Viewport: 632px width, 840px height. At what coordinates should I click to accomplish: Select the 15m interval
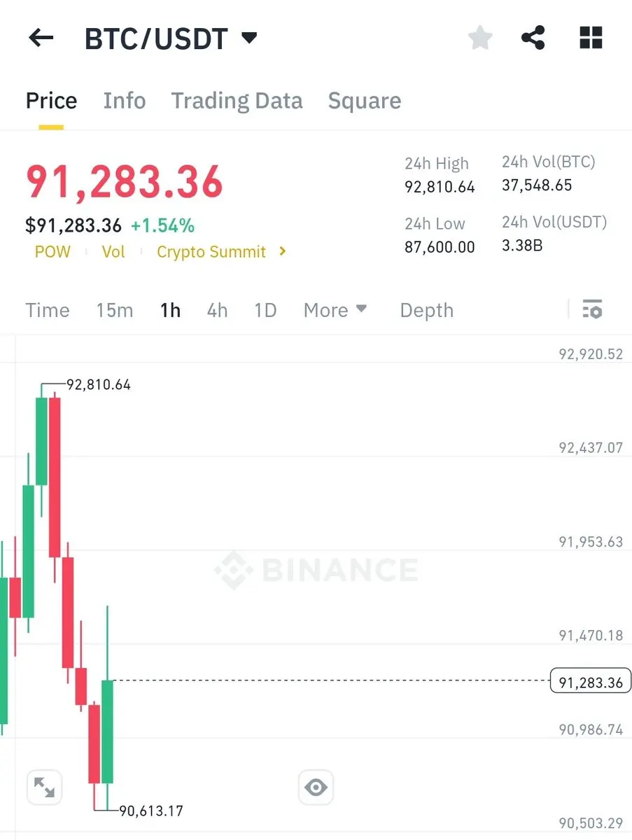(x=115, y=310)
